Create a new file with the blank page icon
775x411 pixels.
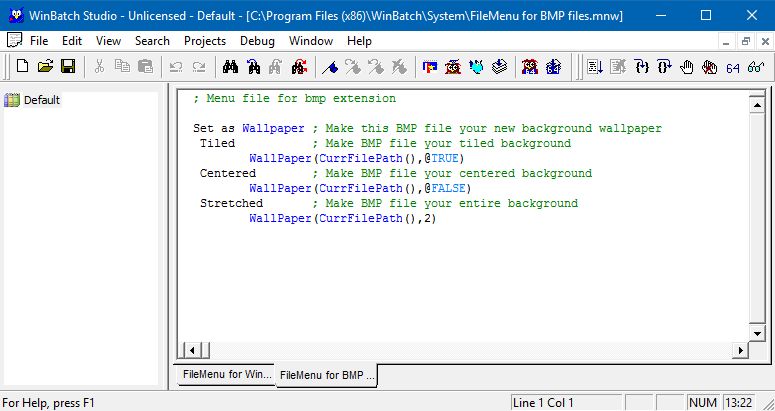coord(22,66)
